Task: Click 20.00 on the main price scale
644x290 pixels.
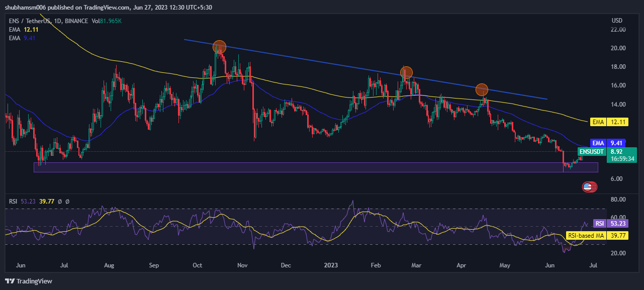Action: pyautogui.click(x=618, y=48)
